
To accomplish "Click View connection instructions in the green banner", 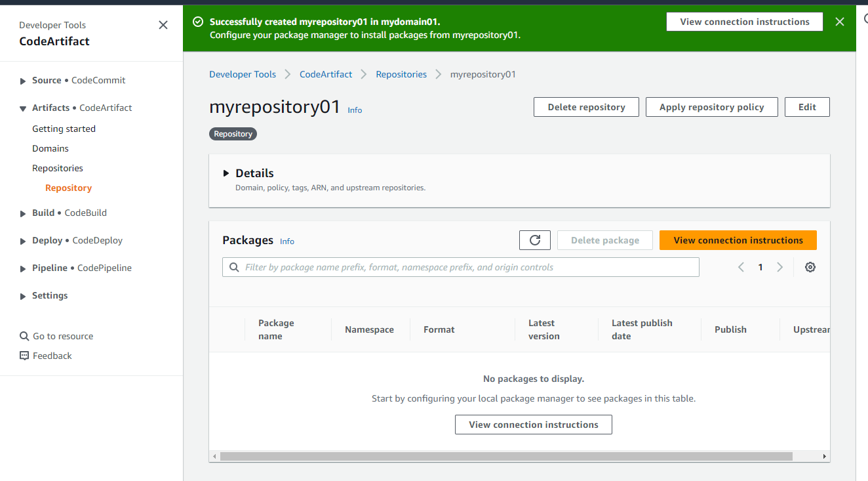I will (x=745, y=22).
